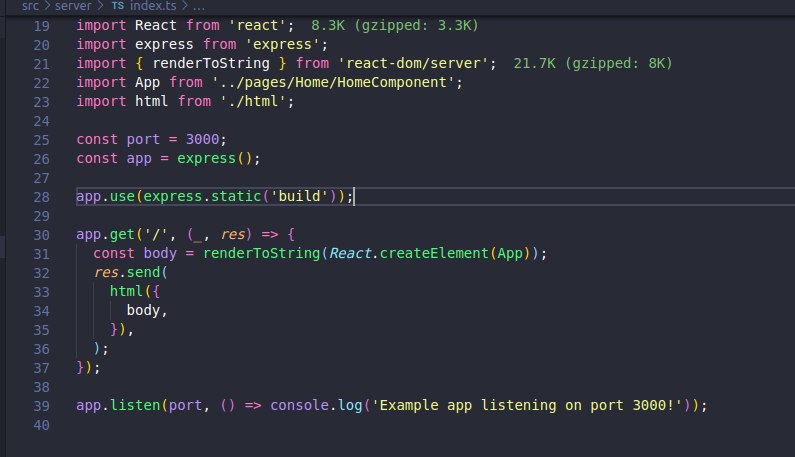Click renderToString in the line 21 import

[x=211, y=63]
